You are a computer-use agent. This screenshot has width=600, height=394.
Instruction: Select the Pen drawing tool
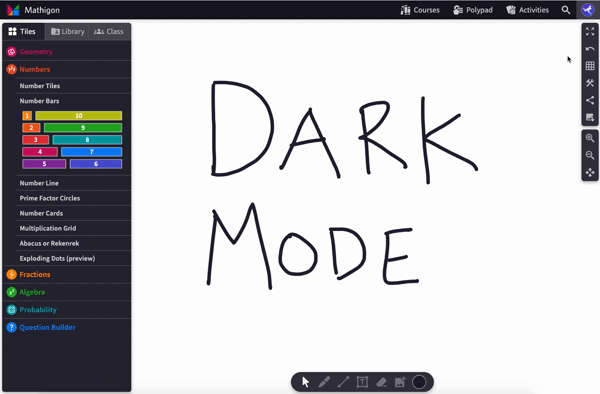pyautogui.click(x=324, y=382)
